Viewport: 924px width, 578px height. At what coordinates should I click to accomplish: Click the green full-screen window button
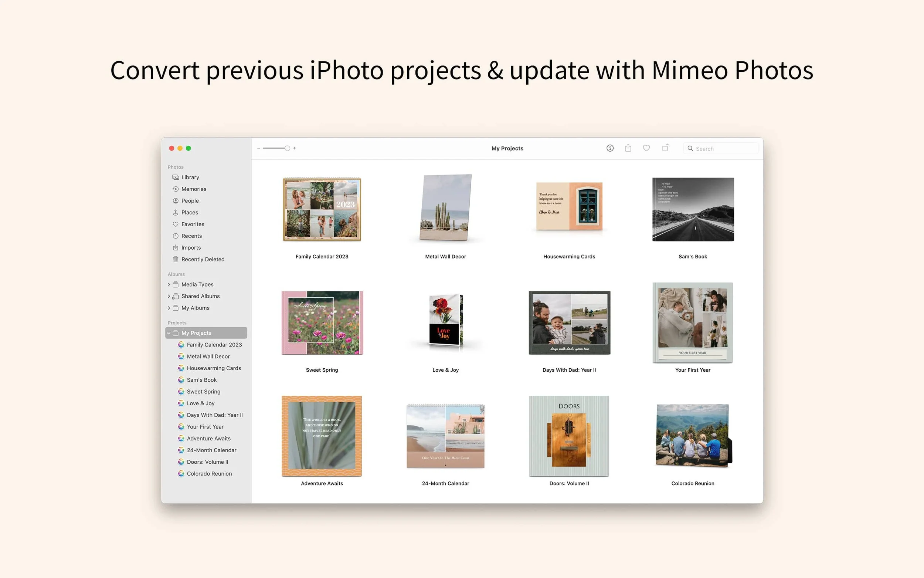pos(188,148)
